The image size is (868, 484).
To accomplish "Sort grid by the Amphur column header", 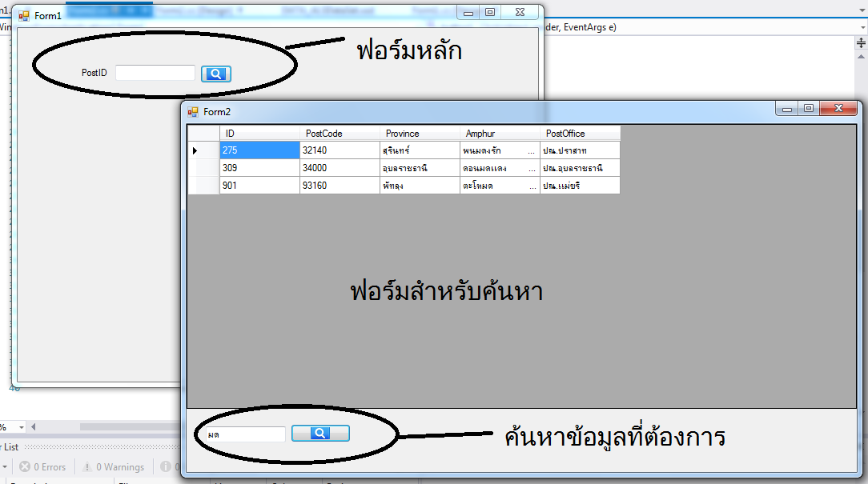I will 500,134.
